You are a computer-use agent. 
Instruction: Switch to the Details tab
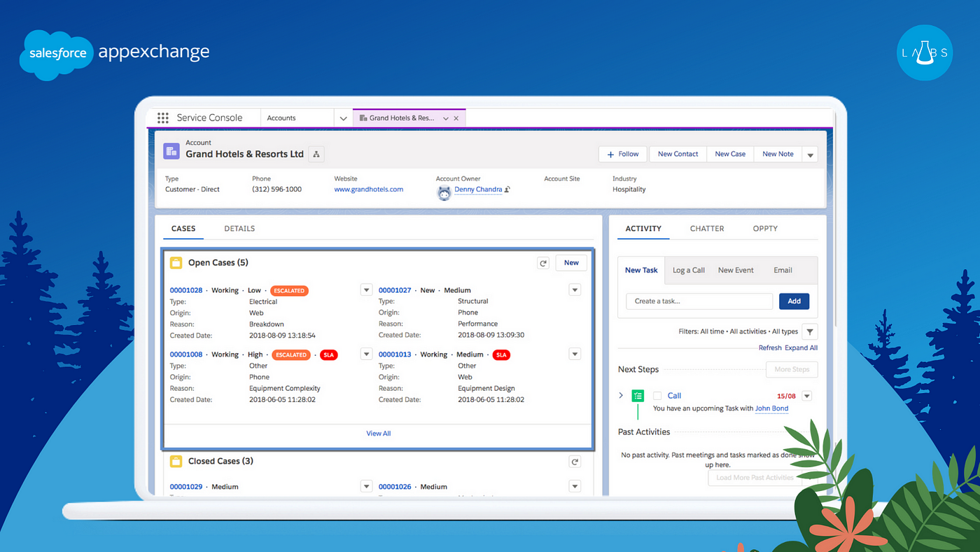tap(239, 228)
